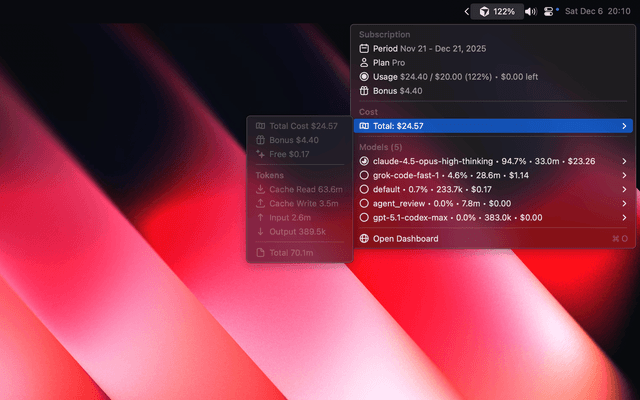Click the menu bar left chevron arrow

[x=466, y=11]
